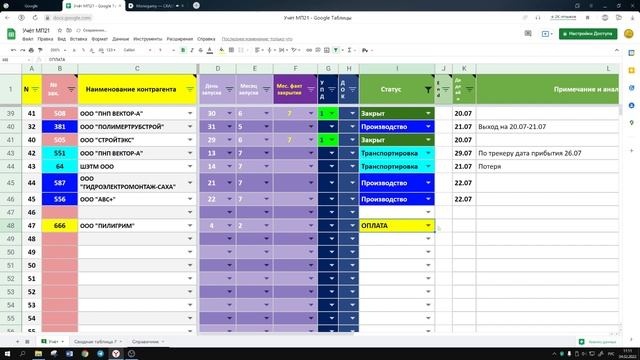
Task: Open the filter on Наименование контрагента header
Action: click(190, 89)
